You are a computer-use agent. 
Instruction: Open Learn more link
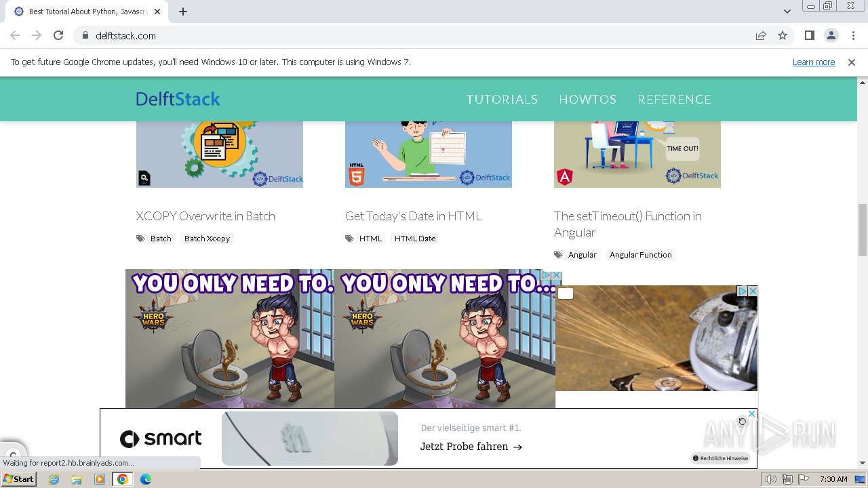click(x=814, y=62)
